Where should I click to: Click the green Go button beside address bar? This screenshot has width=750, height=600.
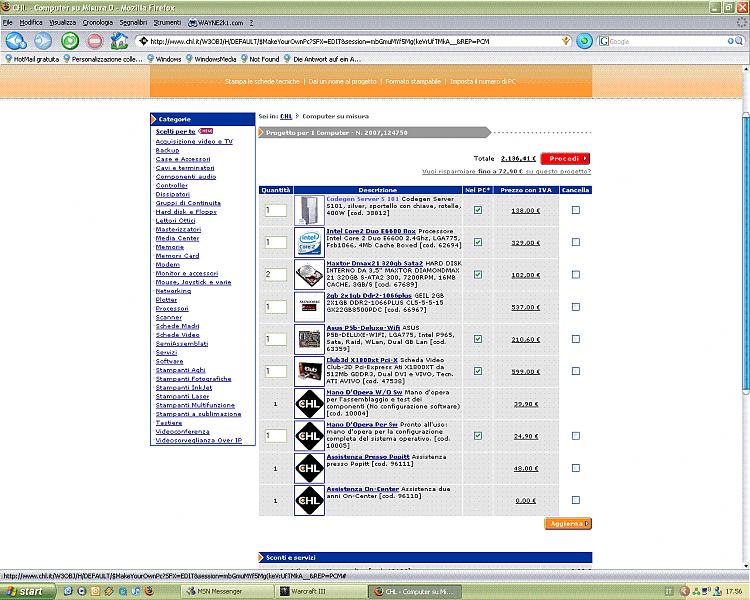[584, 41]
